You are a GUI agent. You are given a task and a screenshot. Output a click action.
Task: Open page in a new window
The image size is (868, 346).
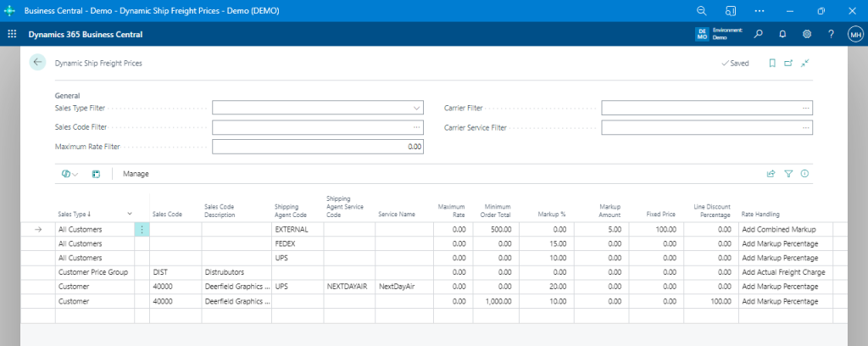coord(788,63)
